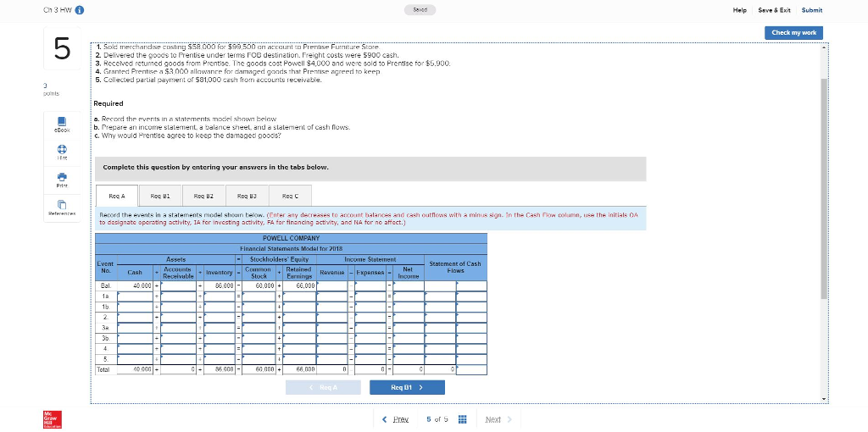The image size is (868, 432).
Task: Switch to the Req A tab
Action: click(x=117, y=196)
